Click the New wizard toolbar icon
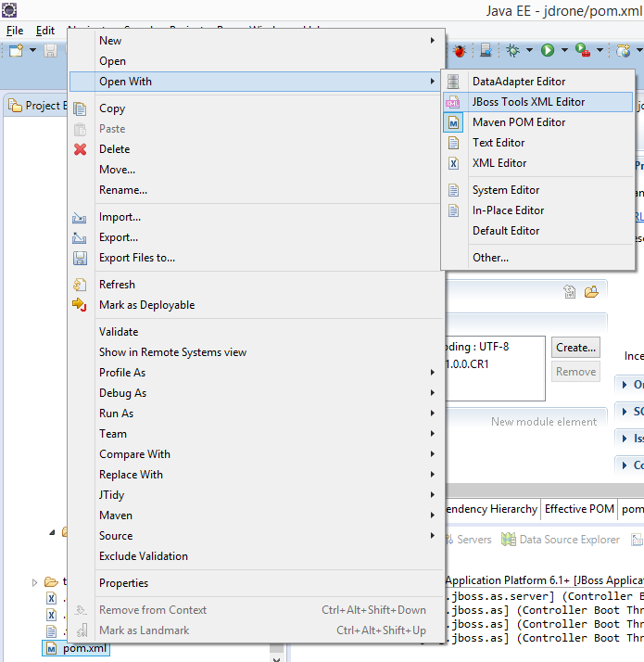This screenshot has height=662, width=644. click(x=16, y=51)
